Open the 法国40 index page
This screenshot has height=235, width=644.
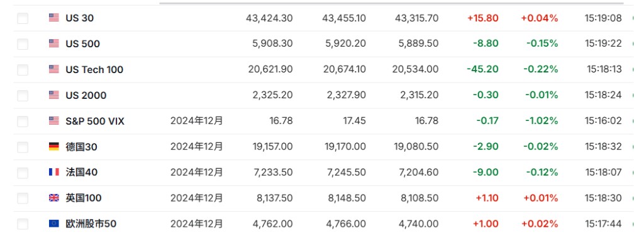[x=82, y=172]
